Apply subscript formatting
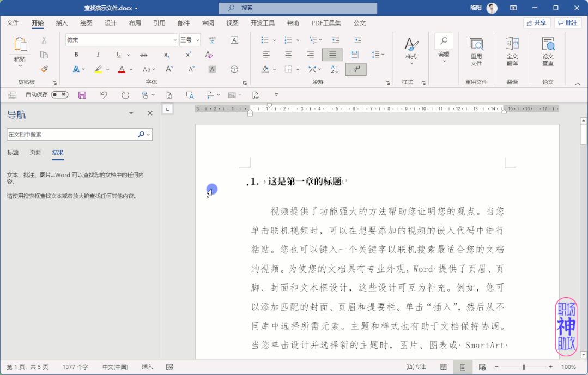This screenshot has height=375, width=588. point(167,55)
